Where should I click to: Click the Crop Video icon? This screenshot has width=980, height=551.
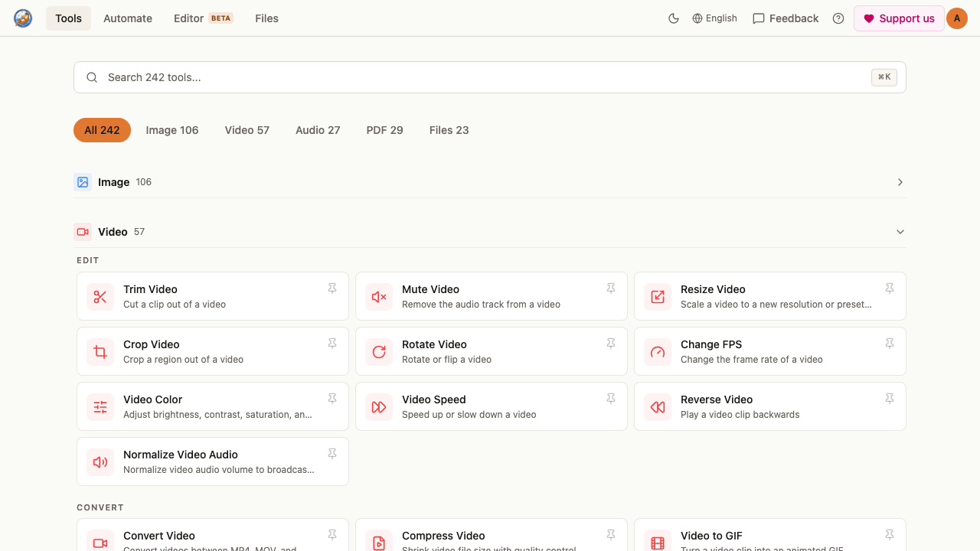click(100, 351)
